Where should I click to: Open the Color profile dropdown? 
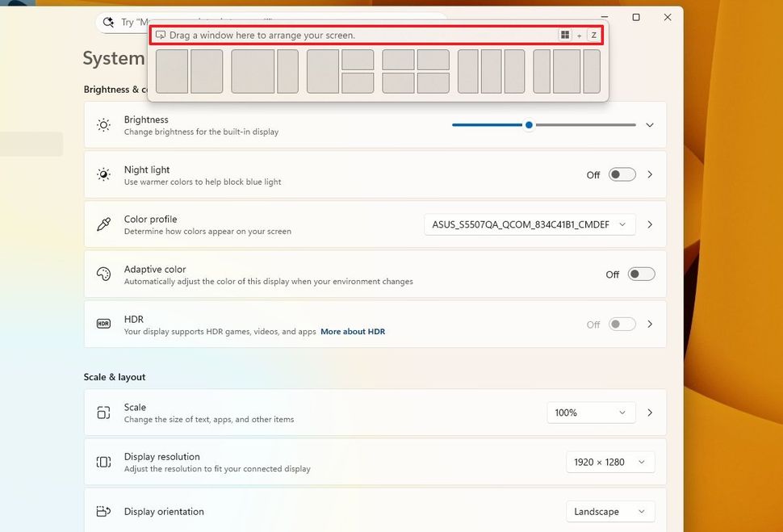[x=530, y=224]
